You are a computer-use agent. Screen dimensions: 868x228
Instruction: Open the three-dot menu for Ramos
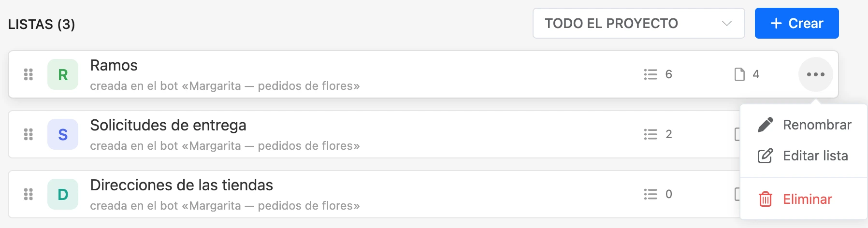pos(815,74)
